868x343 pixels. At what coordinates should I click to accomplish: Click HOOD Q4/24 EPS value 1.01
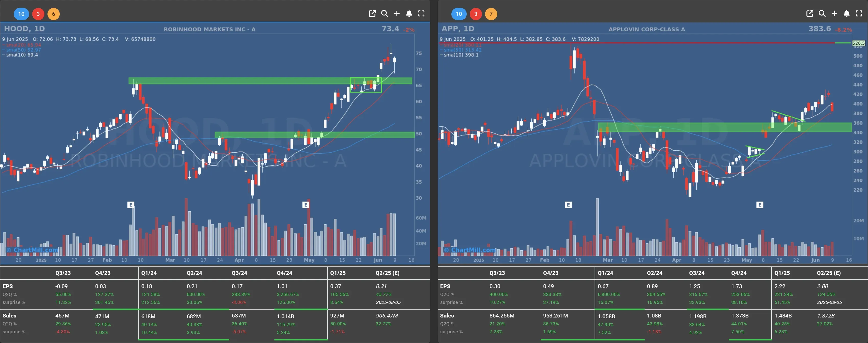(282, 286)
